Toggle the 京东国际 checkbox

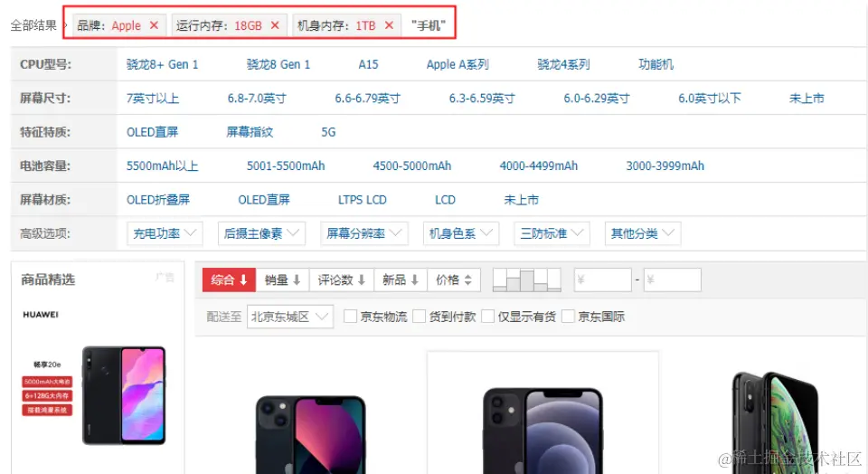[568, 317]
